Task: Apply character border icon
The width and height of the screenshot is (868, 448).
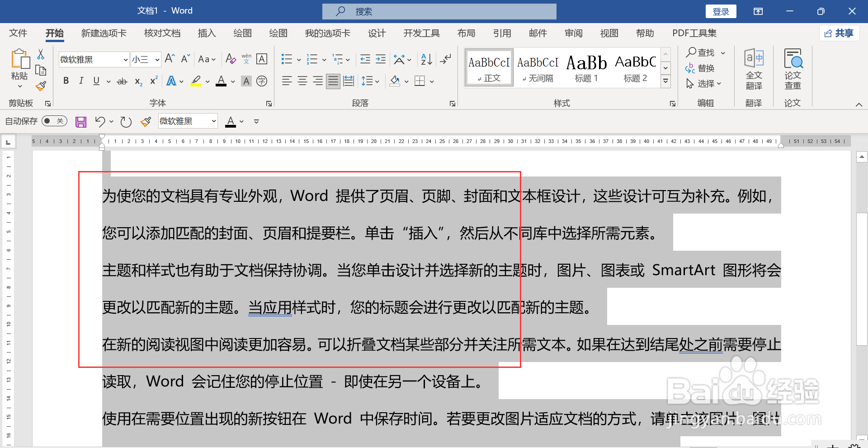Action: click(262, 59)
